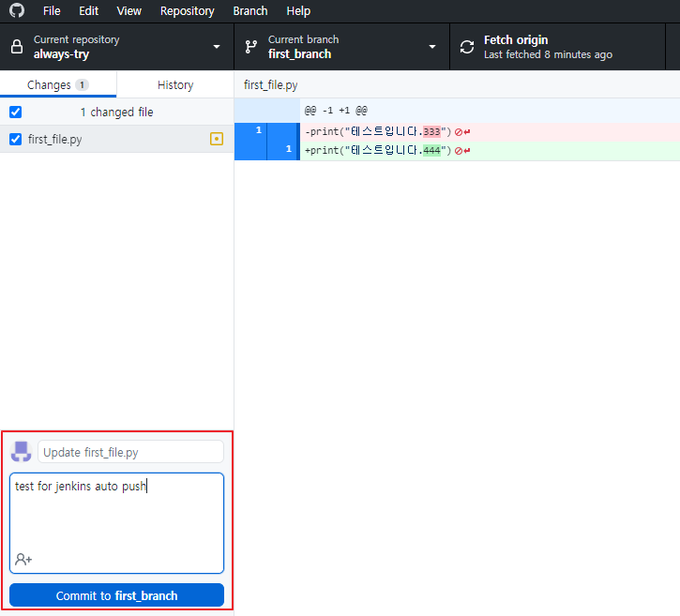
Task: Click the GitHub Desktop octocat logo
Action: [x=17, y=10]
